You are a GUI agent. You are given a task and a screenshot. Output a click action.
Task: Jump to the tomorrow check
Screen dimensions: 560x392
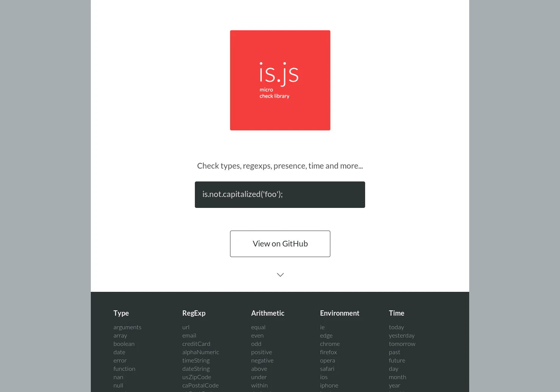(402, 344)
